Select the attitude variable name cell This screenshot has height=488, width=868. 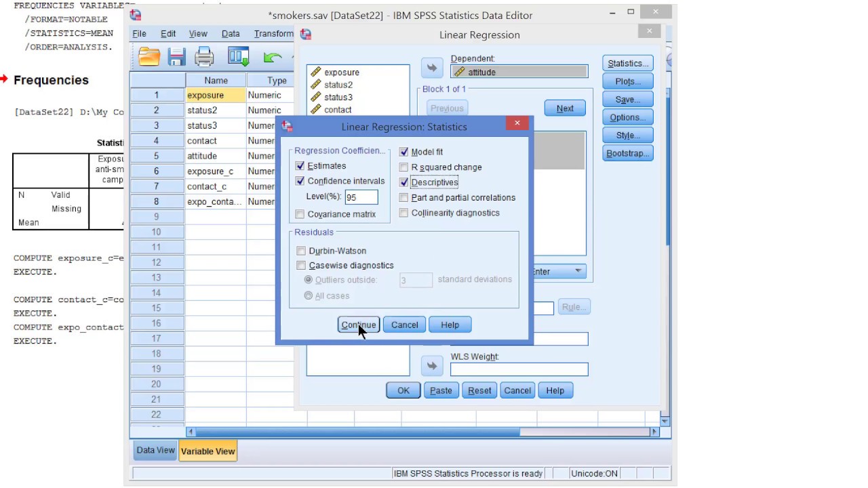click(x=216, y=156)
